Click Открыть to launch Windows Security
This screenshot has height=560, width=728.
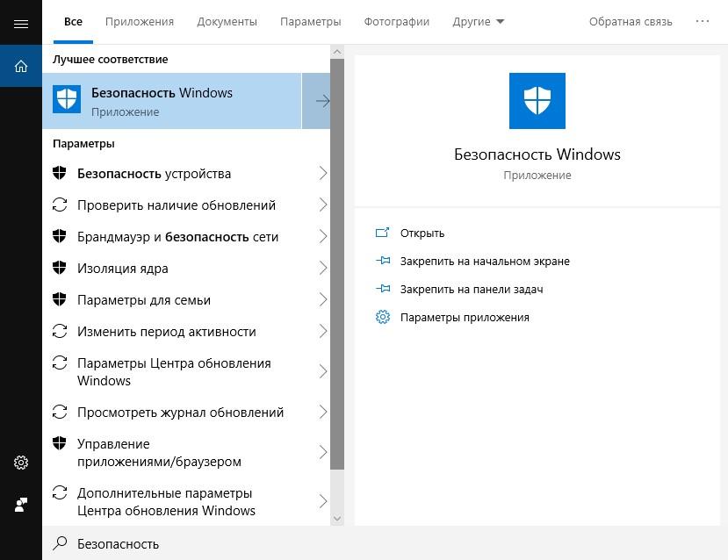coord(422,233)
